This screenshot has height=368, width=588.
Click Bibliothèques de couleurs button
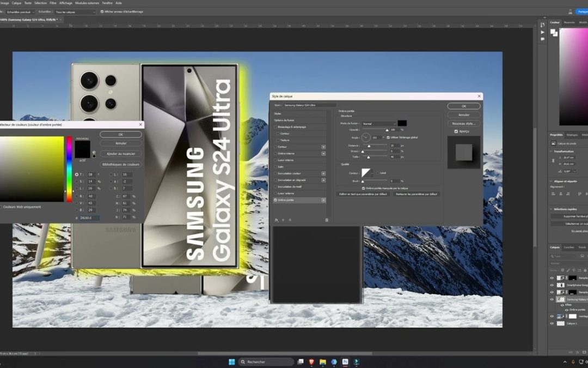121,165
